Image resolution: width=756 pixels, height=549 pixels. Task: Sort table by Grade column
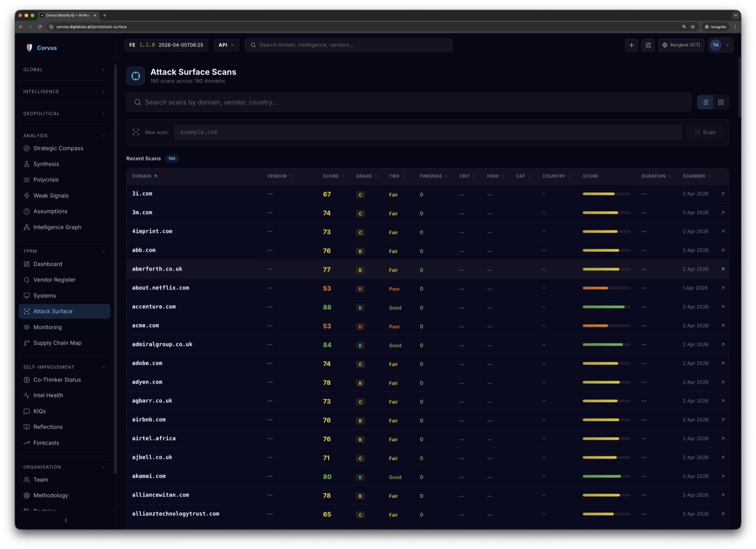pos(367,176)
